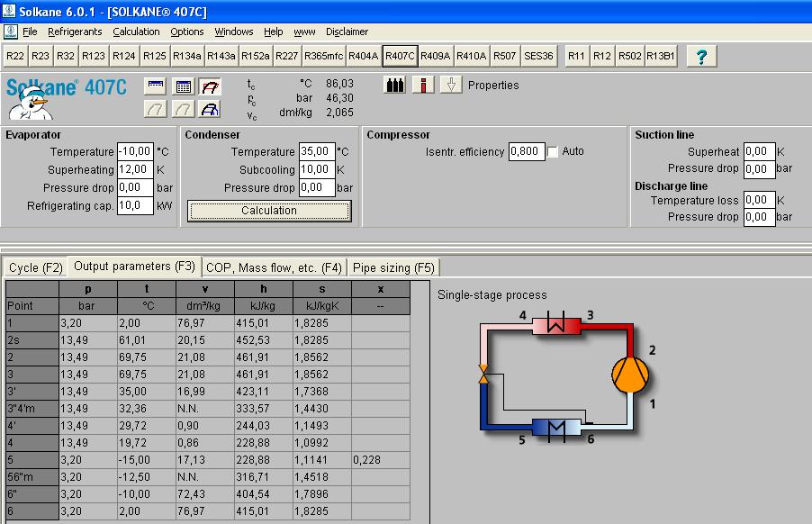Choose refrigerant R365mfc
The height and width of the screenshot is (524, 812).
coord(324,56)
